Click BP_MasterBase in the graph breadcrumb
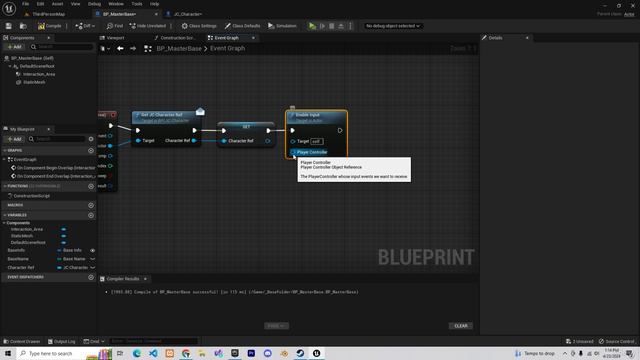 tap(179, 48)
